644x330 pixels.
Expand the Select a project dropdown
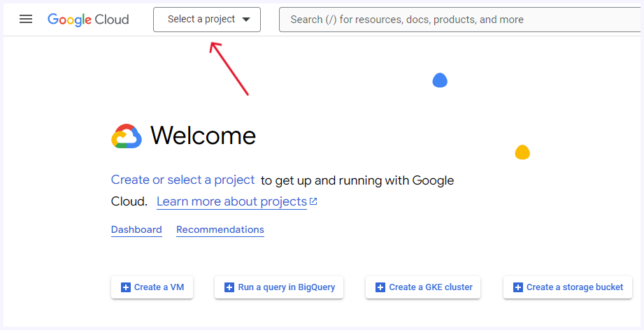[207, 20]
